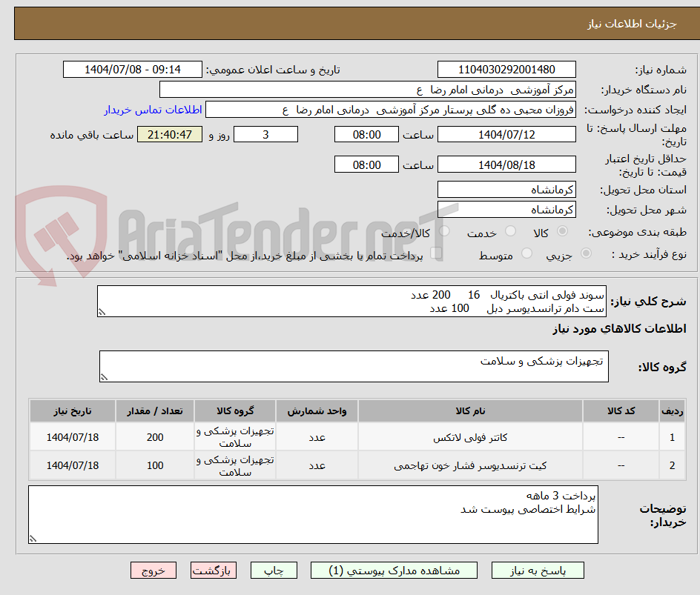The width and height of the screenshot is (700, 595).
Task: Click the countdown timer showing 21:40:47
Action: click(169, 134)
